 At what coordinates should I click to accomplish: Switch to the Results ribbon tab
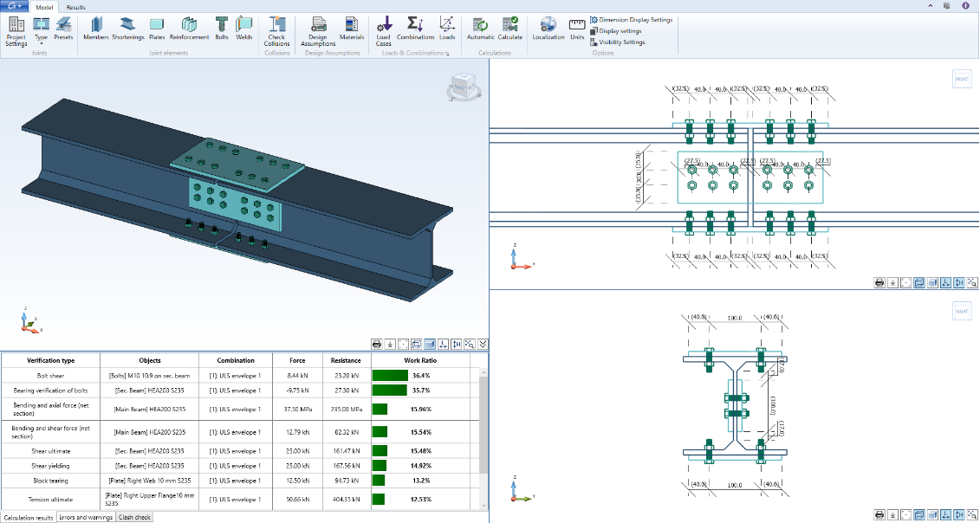pyautogui.click(x=76, y=6)
